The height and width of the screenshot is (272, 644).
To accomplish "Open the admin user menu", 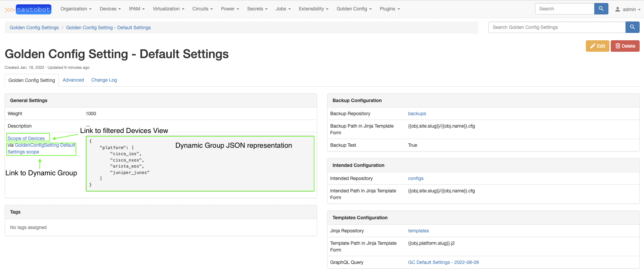I will (x=628, y=9).
